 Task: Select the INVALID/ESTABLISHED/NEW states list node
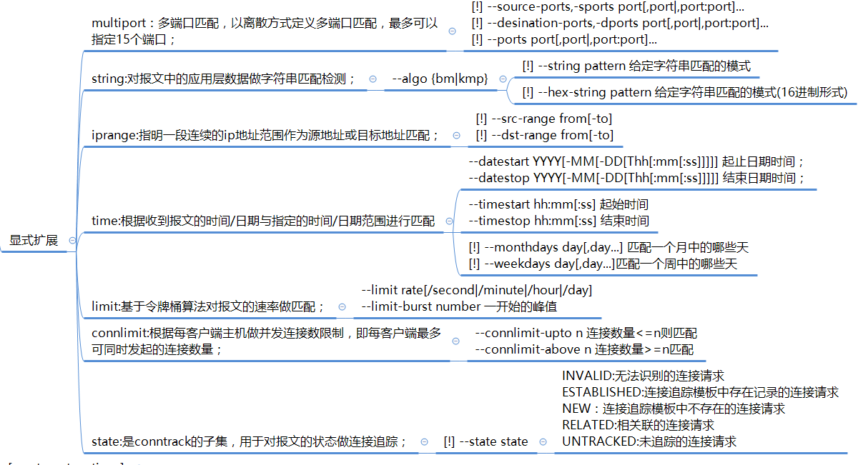point(700,409)
